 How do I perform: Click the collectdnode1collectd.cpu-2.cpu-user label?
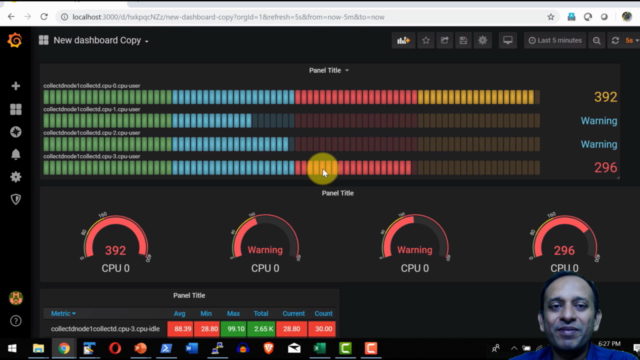coord(91,133)
